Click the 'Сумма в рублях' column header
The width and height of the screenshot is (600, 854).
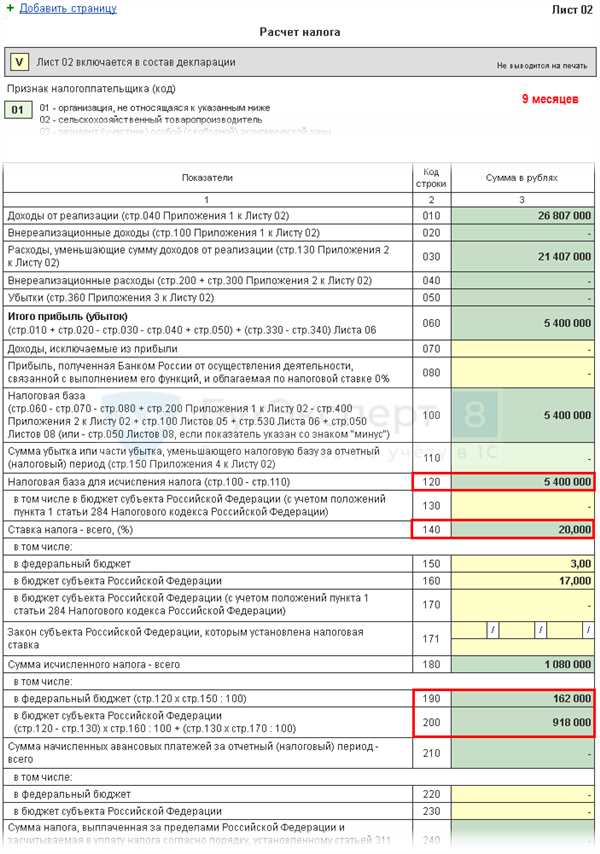coord(522,178)
